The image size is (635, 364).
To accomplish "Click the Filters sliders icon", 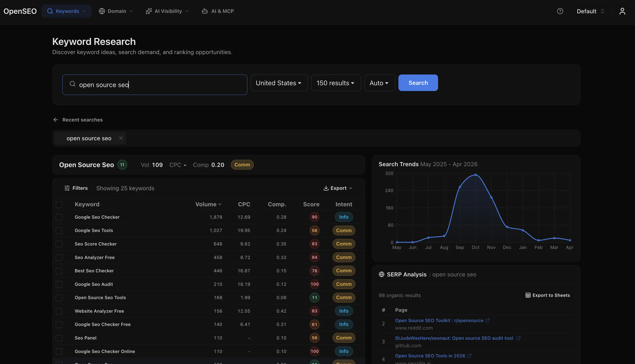I will (67, 188).
